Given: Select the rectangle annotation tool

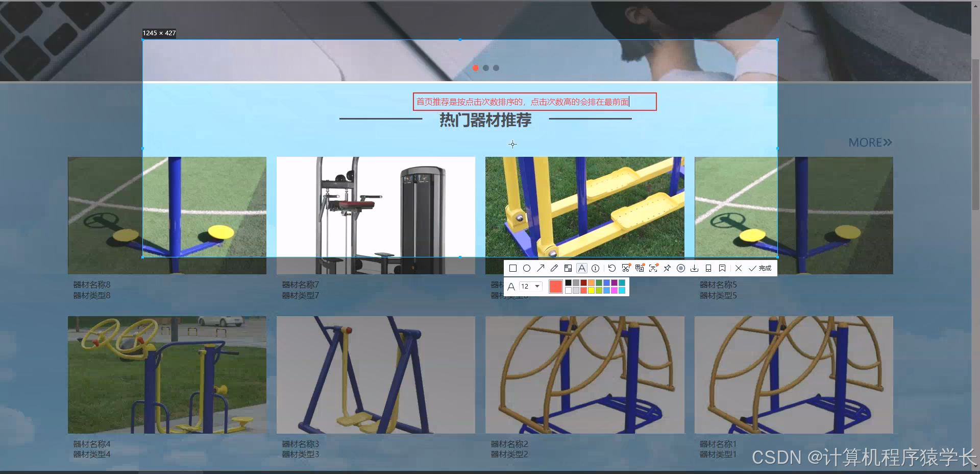Looking at the screenshot, I should pos(513,268).
